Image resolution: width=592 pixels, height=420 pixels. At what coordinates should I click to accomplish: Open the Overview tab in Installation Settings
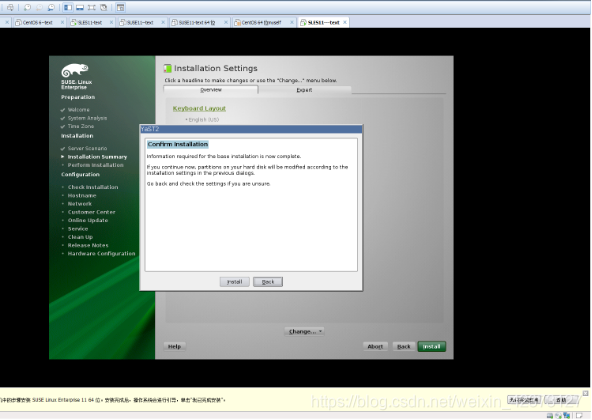(x=211, y=90)
